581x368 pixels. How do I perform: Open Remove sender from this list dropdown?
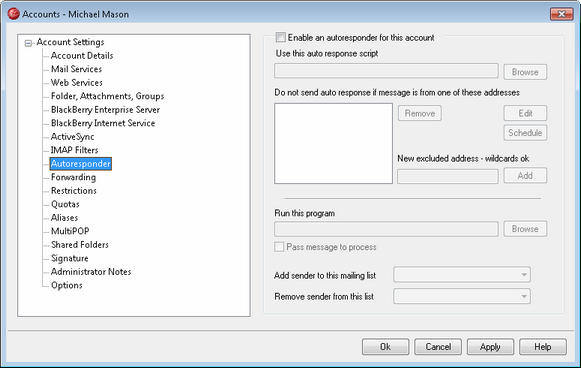462,296
